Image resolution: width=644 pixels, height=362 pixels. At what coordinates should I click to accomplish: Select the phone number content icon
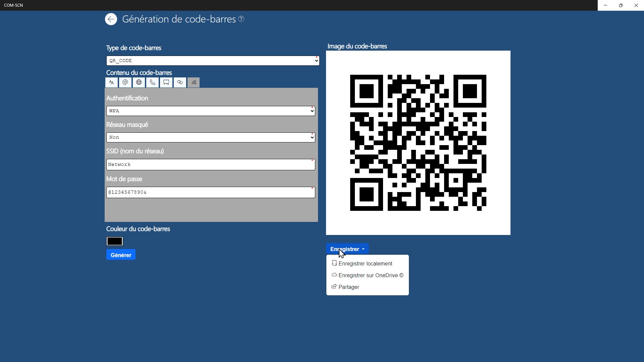(153, 82)
